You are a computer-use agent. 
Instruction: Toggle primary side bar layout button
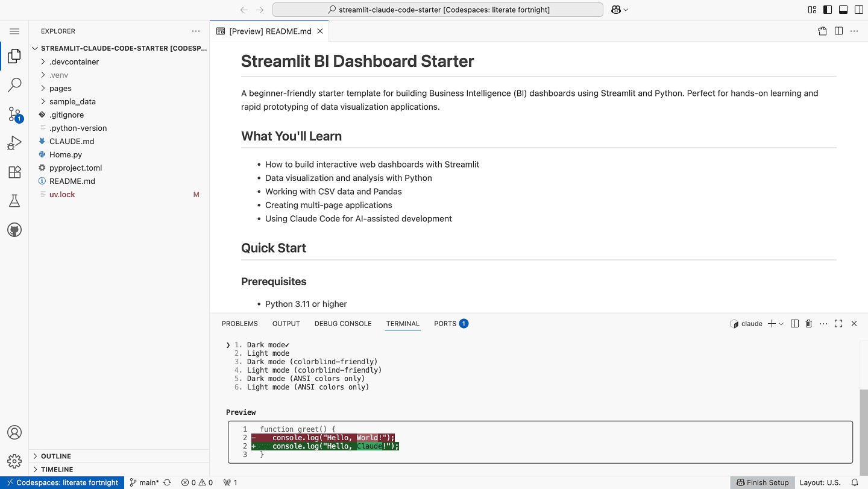tap(828, 10)
